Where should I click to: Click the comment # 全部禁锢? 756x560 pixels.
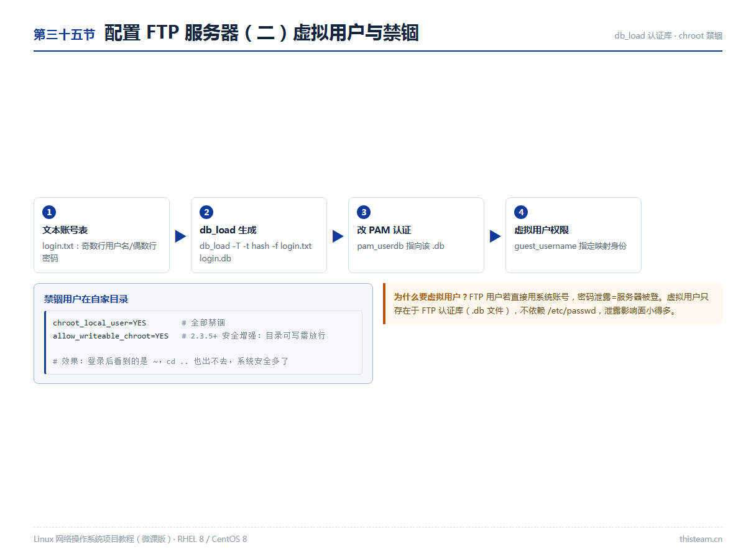click(x=203, y=323)
